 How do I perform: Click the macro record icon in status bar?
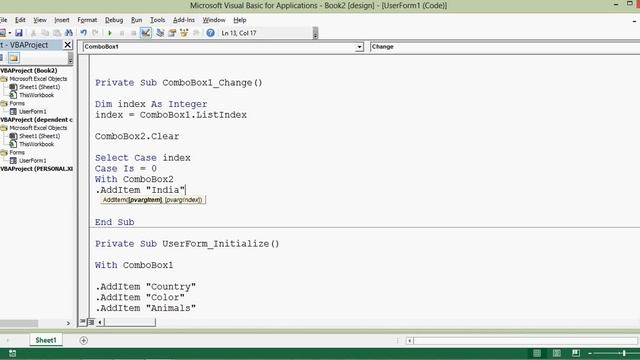point(12,353)
